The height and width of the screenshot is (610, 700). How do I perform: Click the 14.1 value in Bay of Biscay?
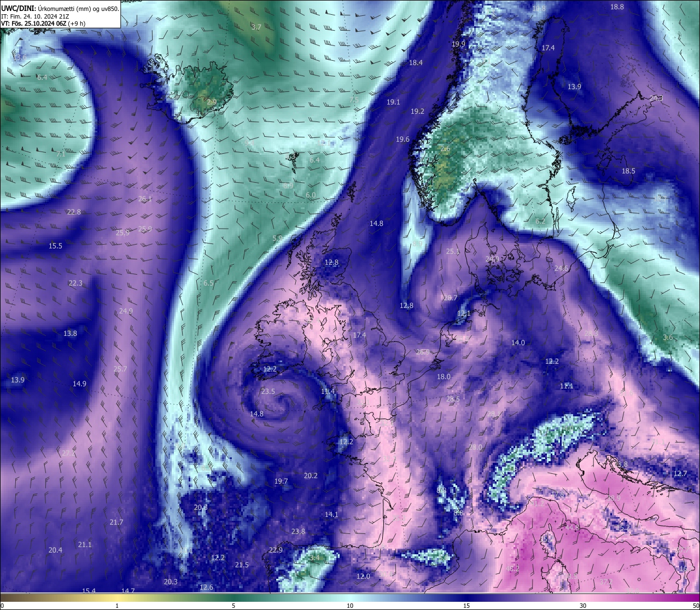(331, 514)
